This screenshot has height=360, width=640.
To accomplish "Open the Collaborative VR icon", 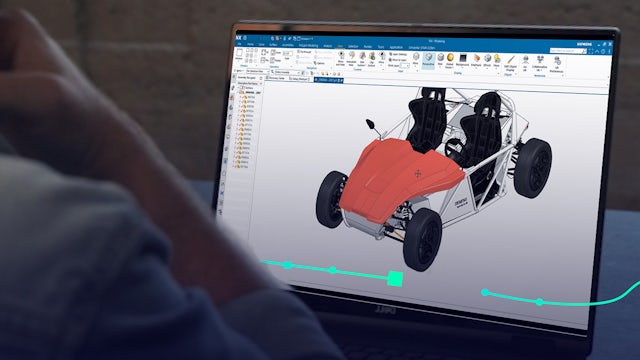I will click(540, 64).
